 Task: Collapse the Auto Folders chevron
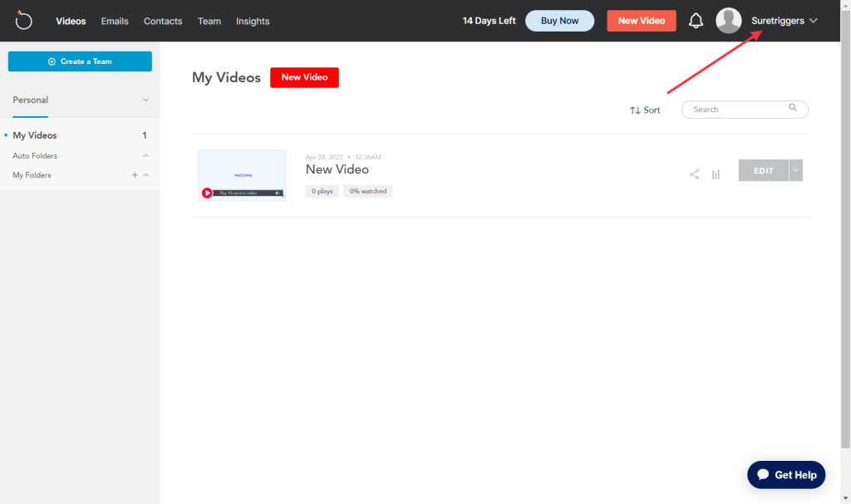(145, 156)
